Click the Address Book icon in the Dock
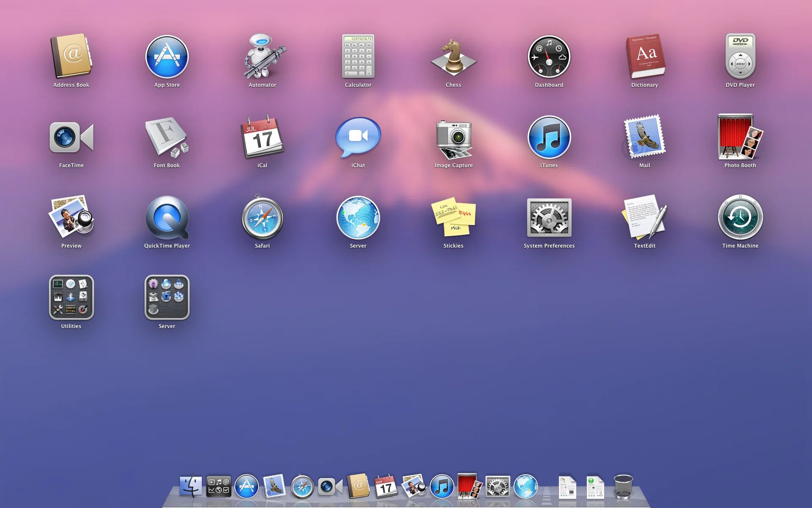 pyautogui.click(x=358, y=486)
